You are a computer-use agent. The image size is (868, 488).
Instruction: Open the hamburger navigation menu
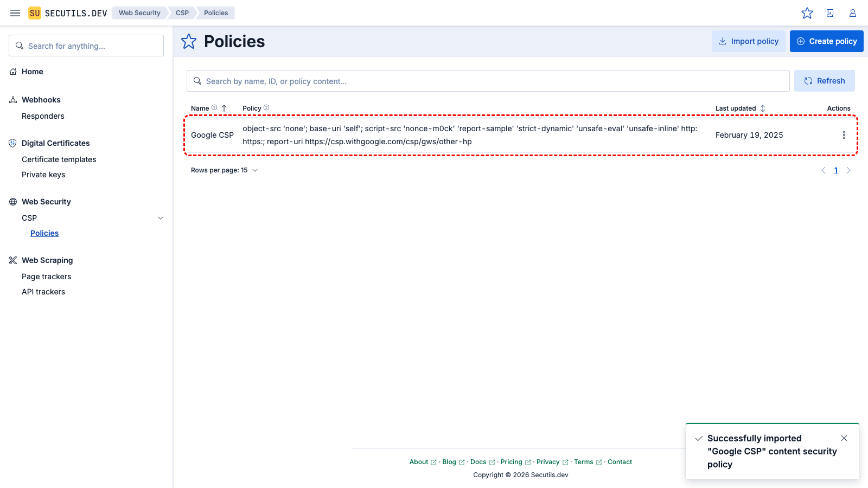[15, 13]
